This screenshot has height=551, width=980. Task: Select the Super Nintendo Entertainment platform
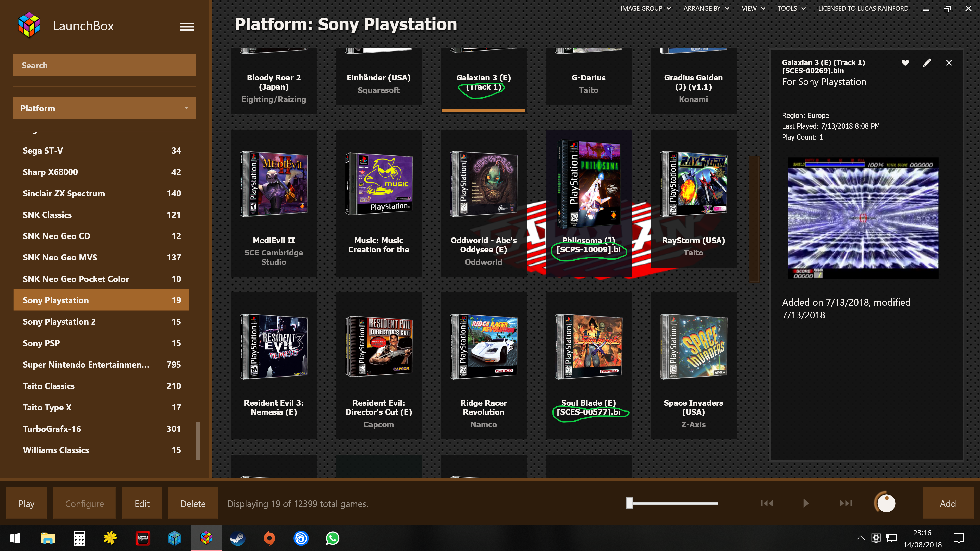[101, 364]
